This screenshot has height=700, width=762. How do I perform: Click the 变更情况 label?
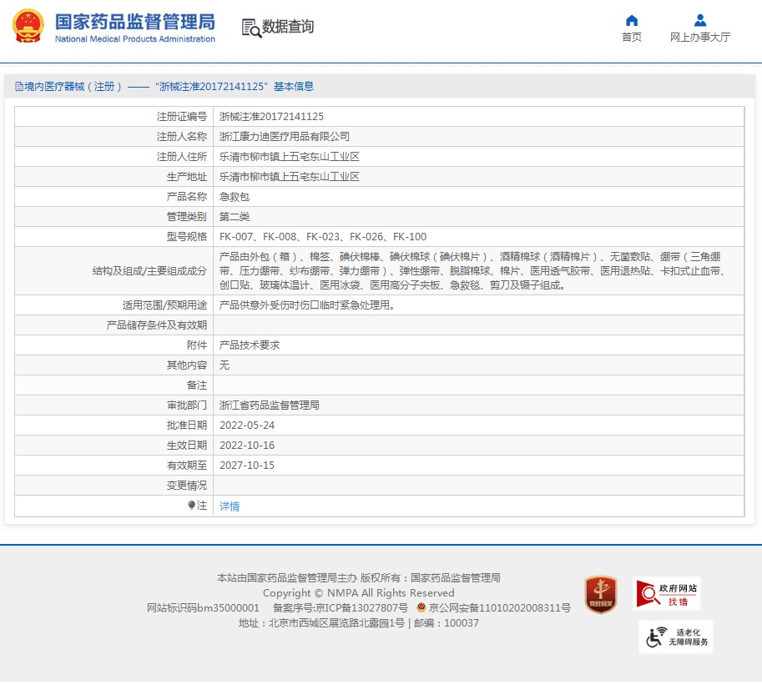point(187,486)
